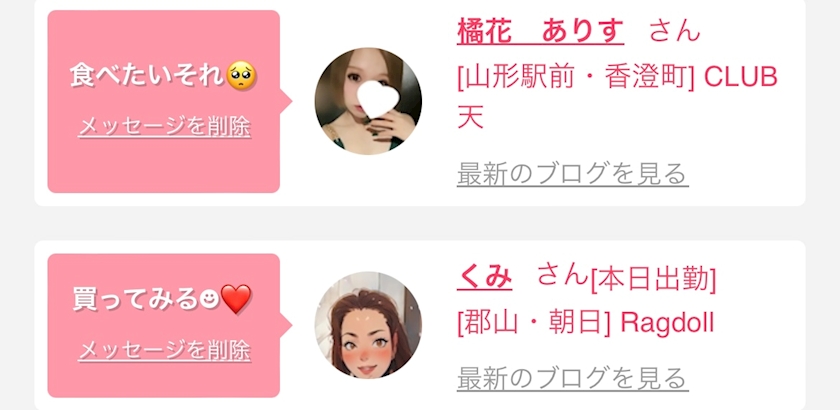Screen dimensions: 840x410
Task: Click the first pink bubble's pointer arrow
Action: tap(286, 101)
